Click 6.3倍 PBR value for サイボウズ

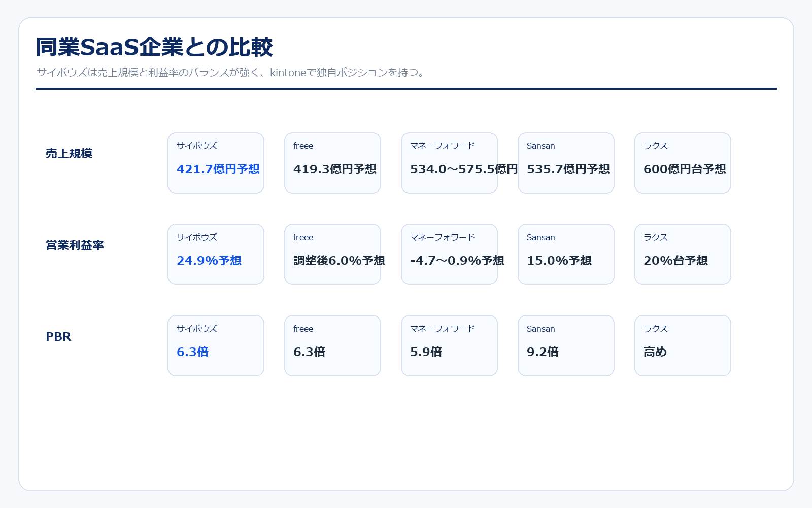tap(193, 352)
